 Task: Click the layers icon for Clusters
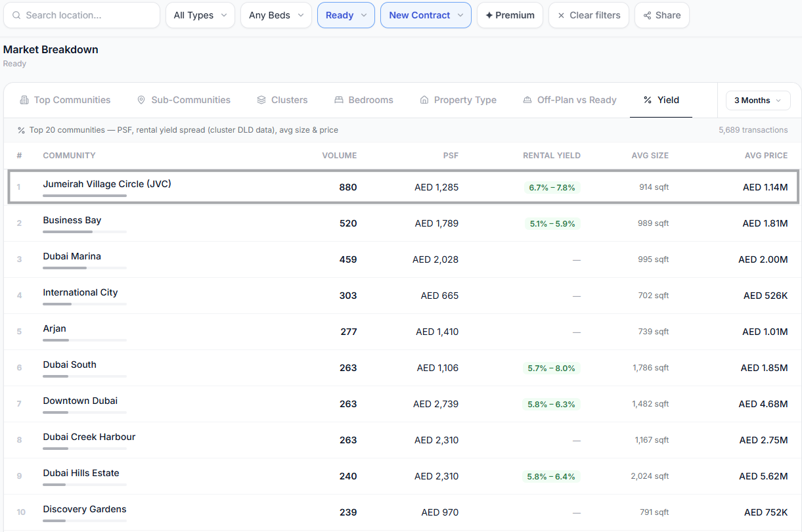coord(261,100)
